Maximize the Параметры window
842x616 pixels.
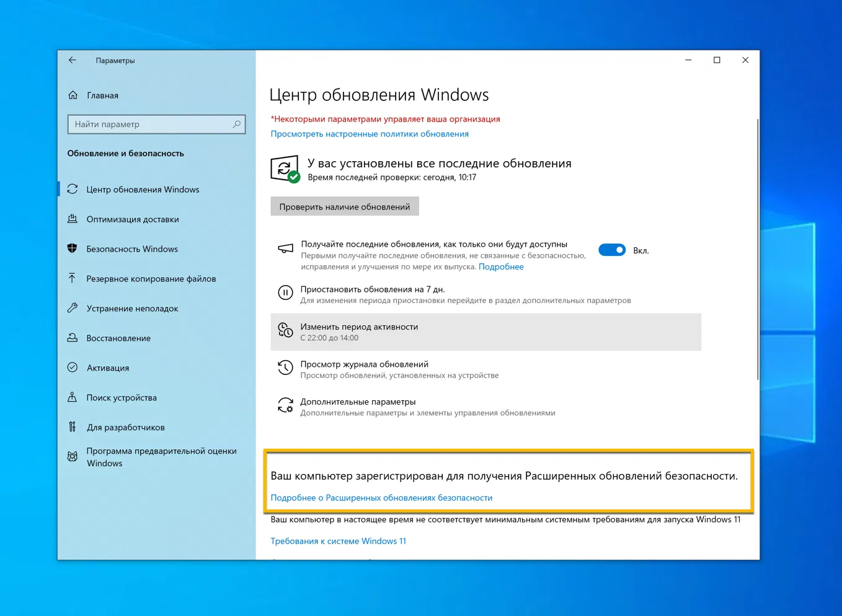coord(717,60)
